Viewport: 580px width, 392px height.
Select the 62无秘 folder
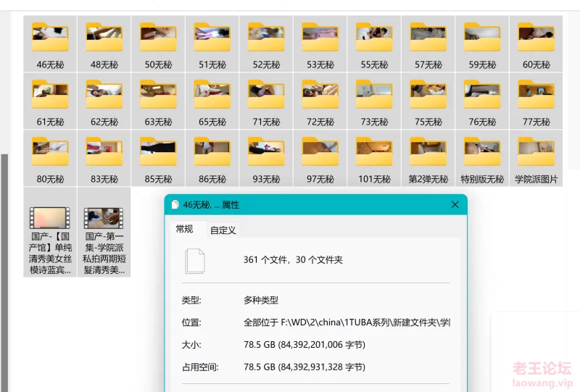point(104,101)
